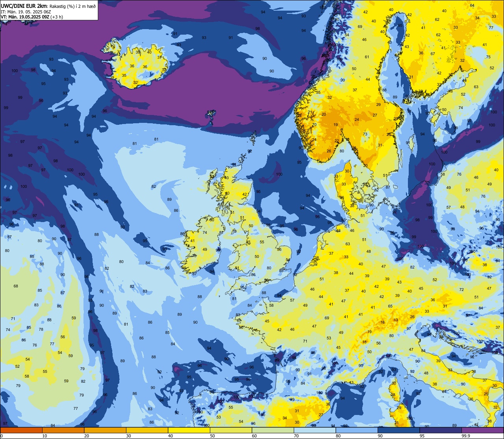This screenshot has width=504, height=439.
Task: Click the golden 30–40 legend swatch
Action: (x=147, y=430)
